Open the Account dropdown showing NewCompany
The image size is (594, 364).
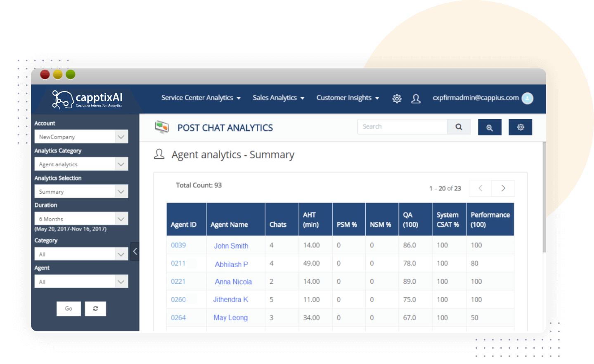(x=81, y=137)
